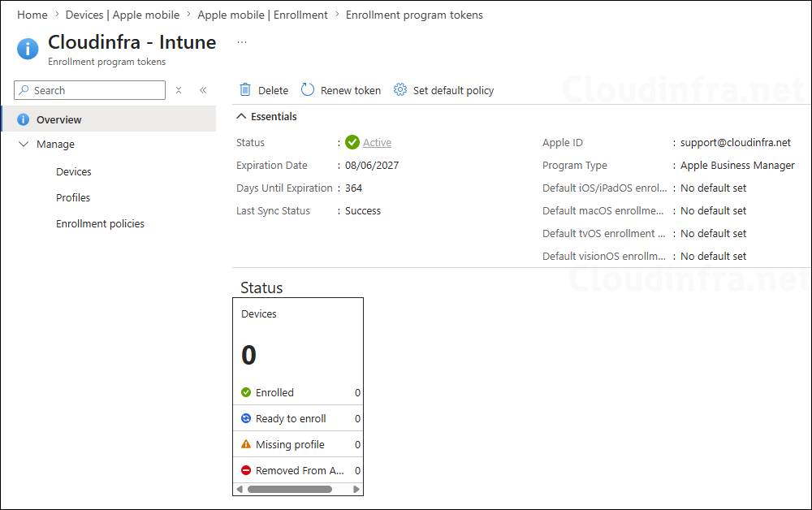Click No default set for macOS enrollment
Screen dimensions: 812x510
tap(713, 210)
